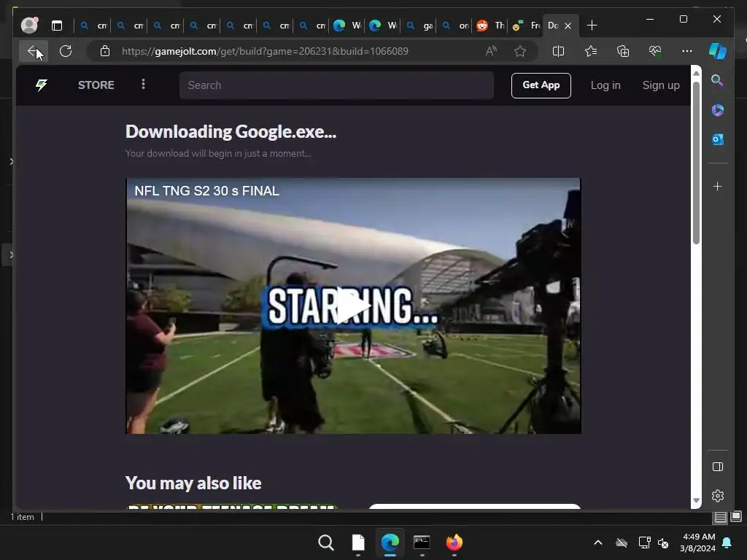This screenshot has width=747, height=560.
Task: Click the Game Jolt Search field
Action: click(336, 85)
